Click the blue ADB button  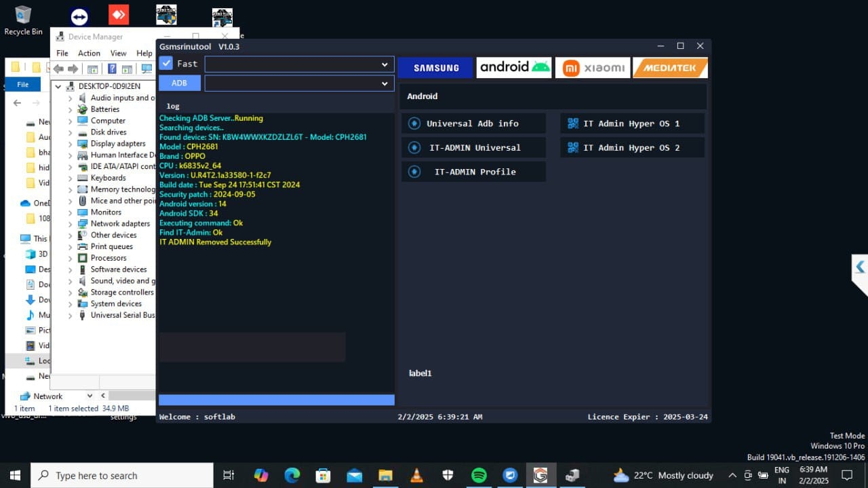click(179, 83)
